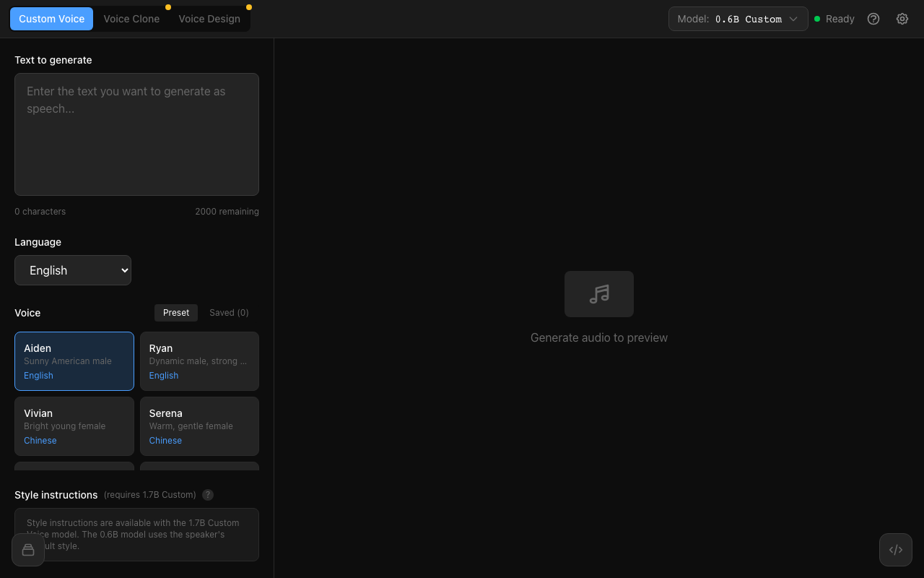Click the "(requires 1.7B Custom)" note
Screen dimensions: 924x578
click(150, 495)
